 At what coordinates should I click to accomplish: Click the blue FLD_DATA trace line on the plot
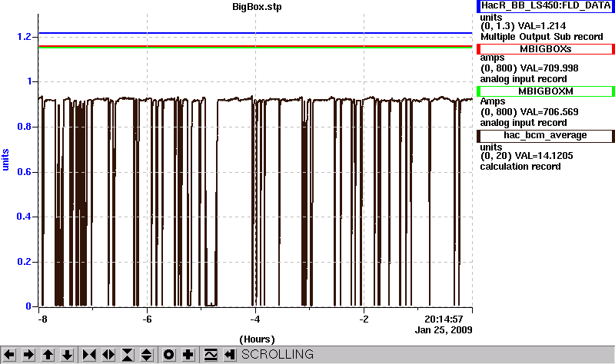[x=255, y=33]
